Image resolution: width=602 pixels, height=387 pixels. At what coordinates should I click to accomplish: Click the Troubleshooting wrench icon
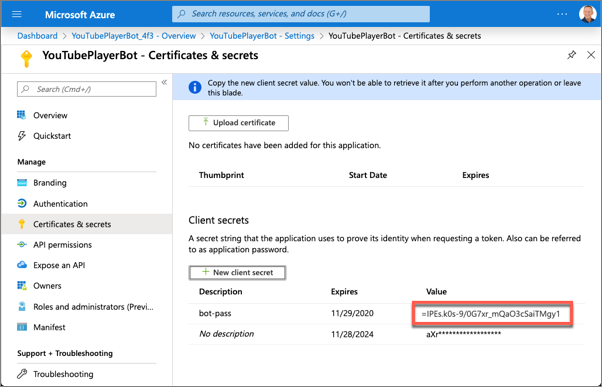[x=22, y=374]
